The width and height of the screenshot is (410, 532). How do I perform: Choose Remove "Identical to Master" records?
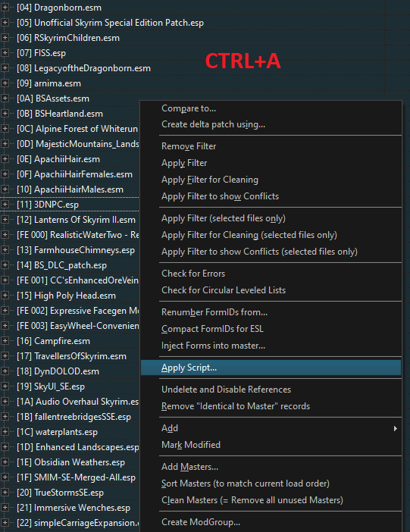(236, 406)
